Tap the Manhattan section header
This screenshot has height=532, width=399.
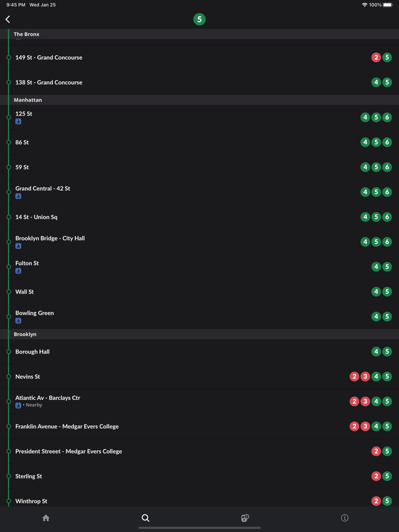point(199,100)
